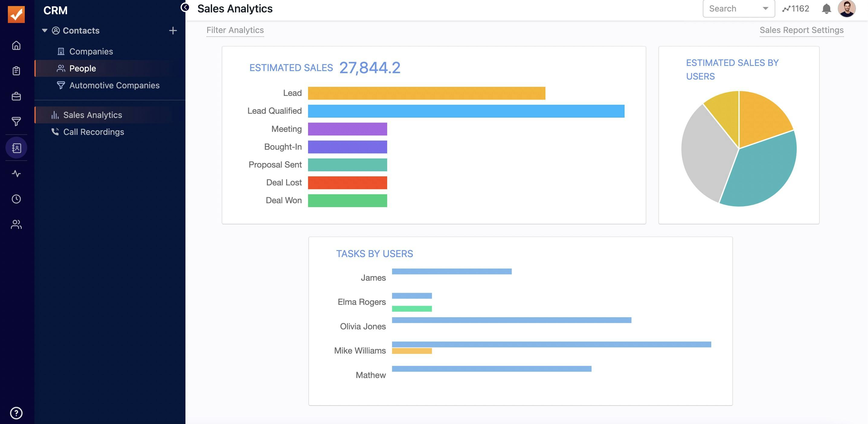Click the Filter Analytics link
The image size is (868, 424).
coord(235,30)
